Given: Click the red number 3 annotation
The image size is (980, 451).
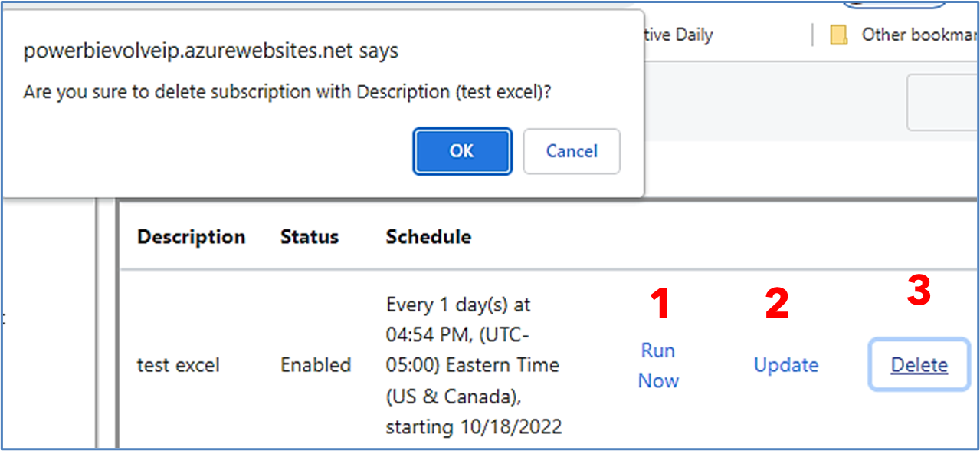Looking at the screenshot, I should [x=919, y=291].
